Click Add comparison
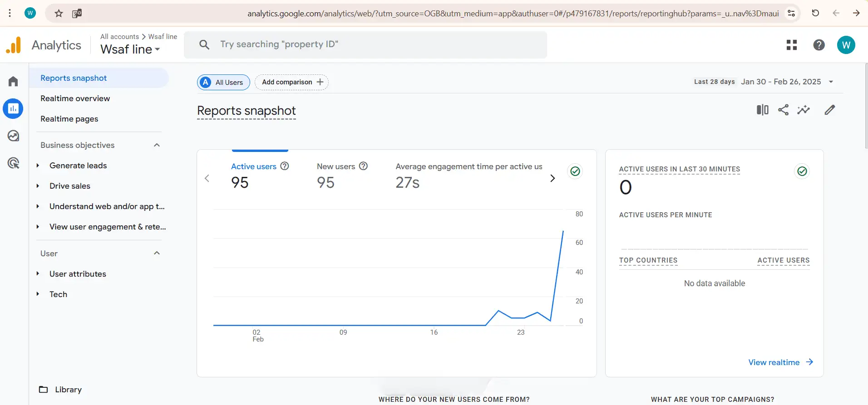Image resolution: width=868 pixels, height=405 pixels. (291, 82)
